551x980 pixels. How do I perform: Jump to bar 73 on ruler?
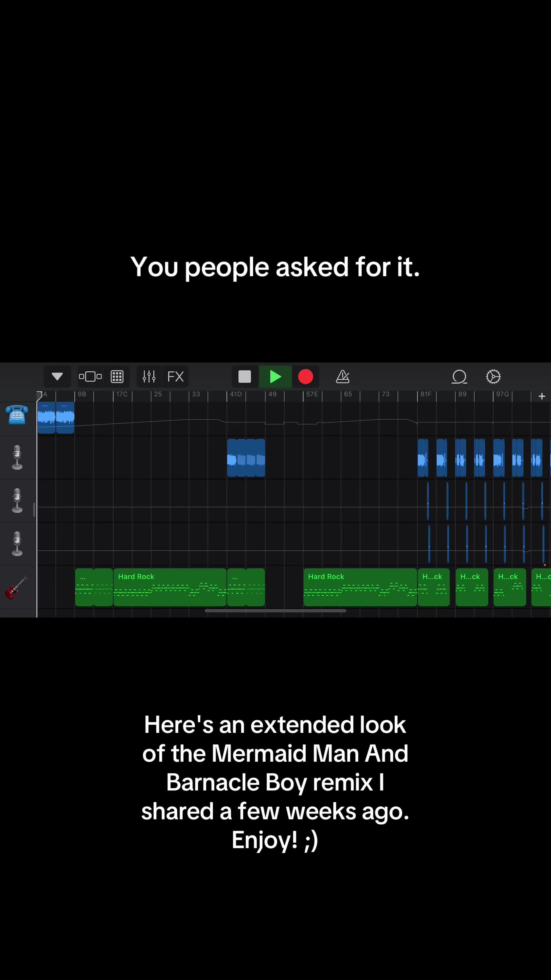click(x=386, y=394)
